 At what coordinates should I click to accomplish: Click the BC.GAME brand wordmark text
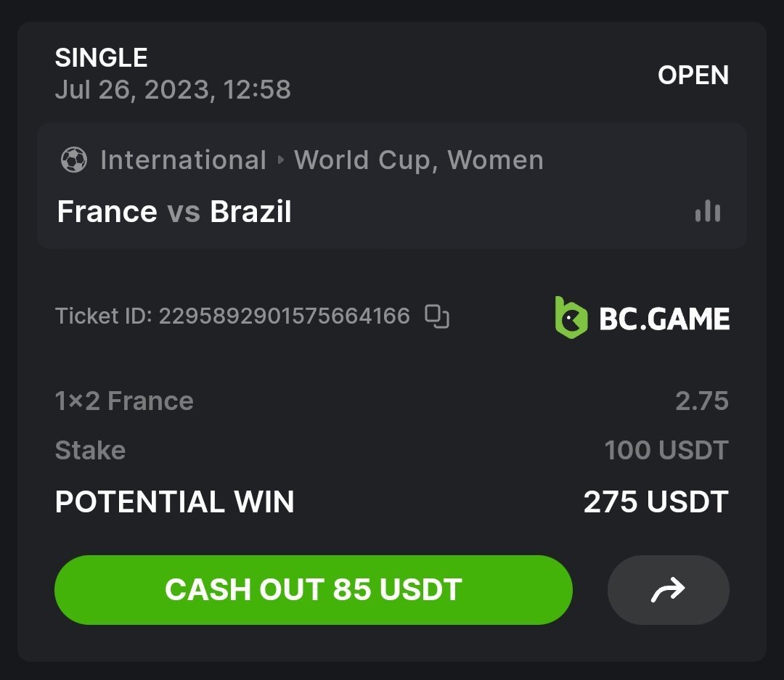pos(664,319)
